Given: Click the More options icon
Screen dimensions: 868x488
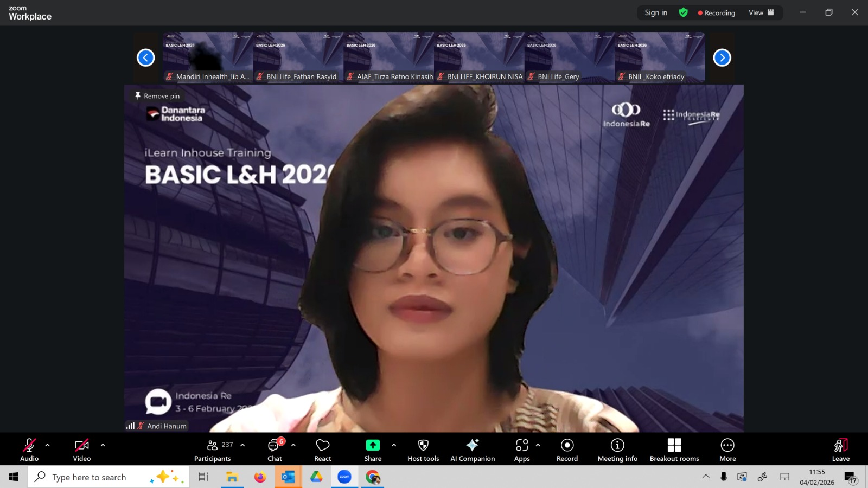Looking at the screenshot, I should [x=727, y=450].
